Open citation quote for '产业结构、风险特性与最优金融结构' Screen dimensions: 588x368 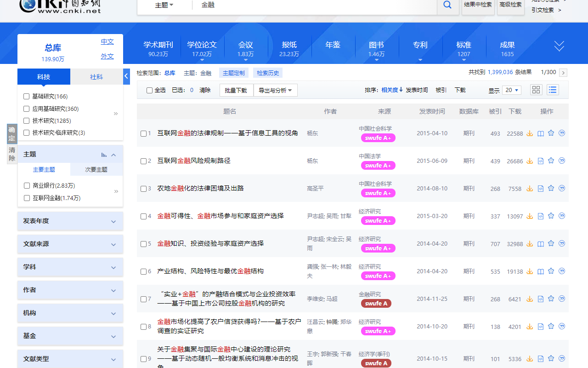point(562,271)
